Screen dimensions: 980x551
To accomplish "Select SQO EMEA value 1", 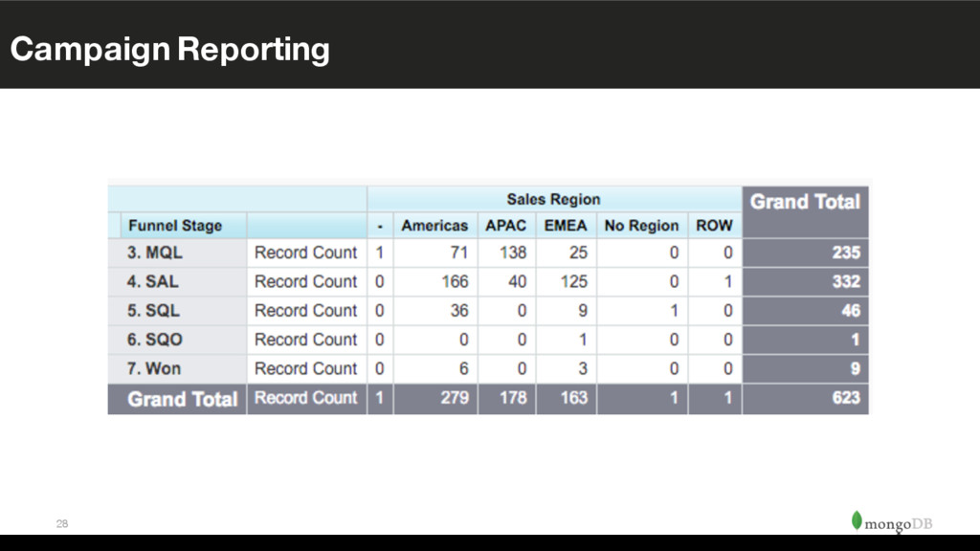I will pyautogui.click(x=583, y=340).
